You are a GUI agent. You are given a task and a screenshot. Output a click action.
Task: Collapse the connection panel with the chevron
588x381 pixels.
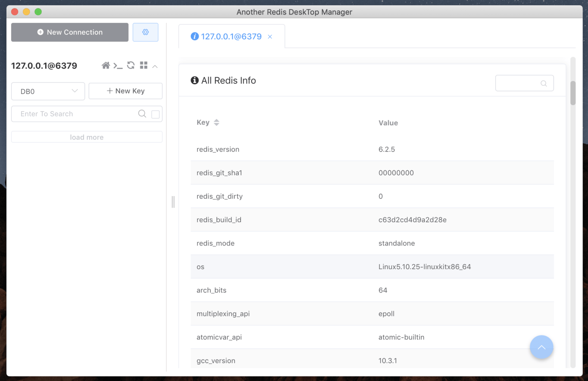pos(155,66)
